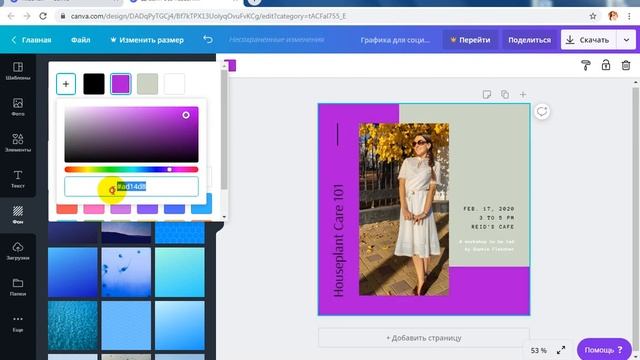Select Houseplant Care 101 vertical text

pyautogui.click(x=338, y=240)
